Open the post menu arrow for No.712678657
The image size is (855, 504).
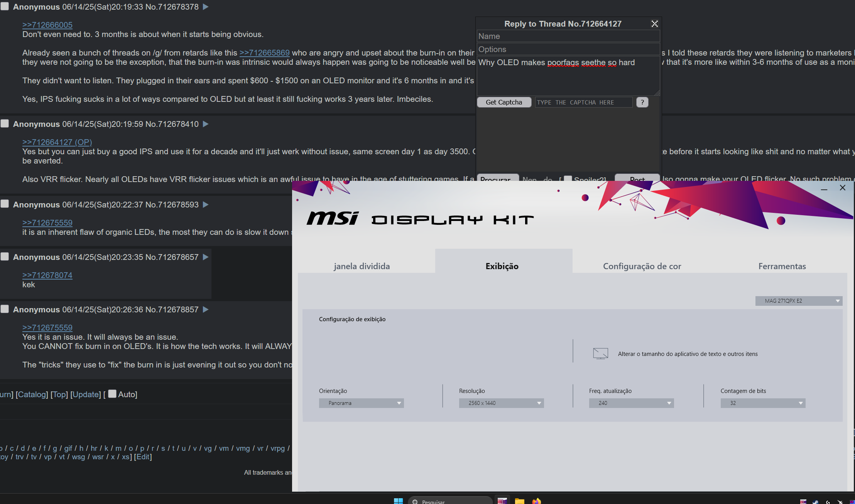(206, 257)
